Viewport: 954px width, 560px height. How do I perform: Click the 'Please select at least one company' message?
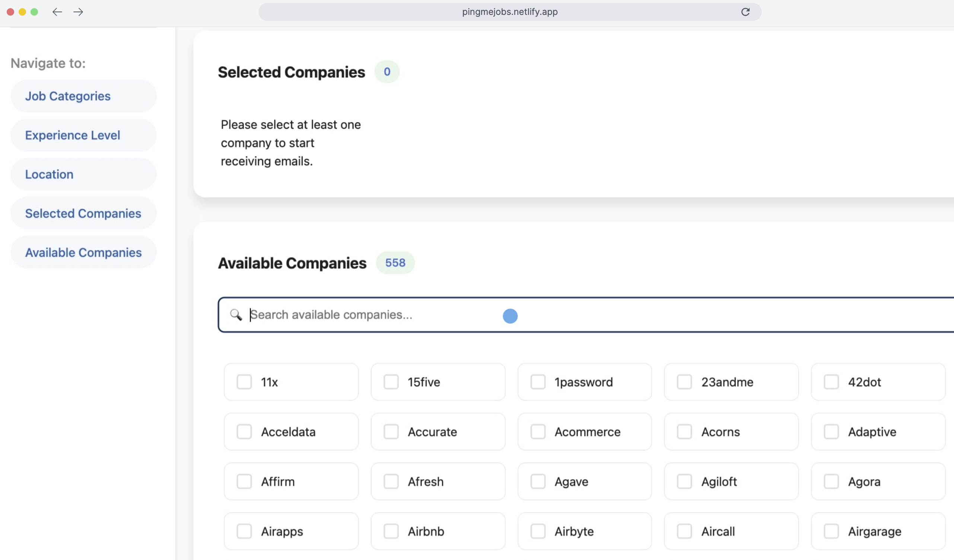(291, 143)
